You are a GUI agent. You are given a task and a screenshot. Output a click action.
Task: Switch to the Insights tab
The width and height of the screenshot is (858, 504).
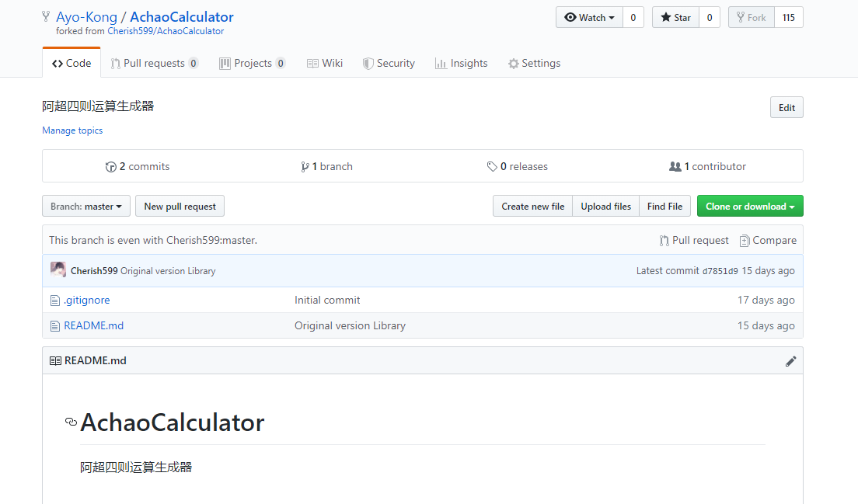pyautogui.click(x=462, y=63)
